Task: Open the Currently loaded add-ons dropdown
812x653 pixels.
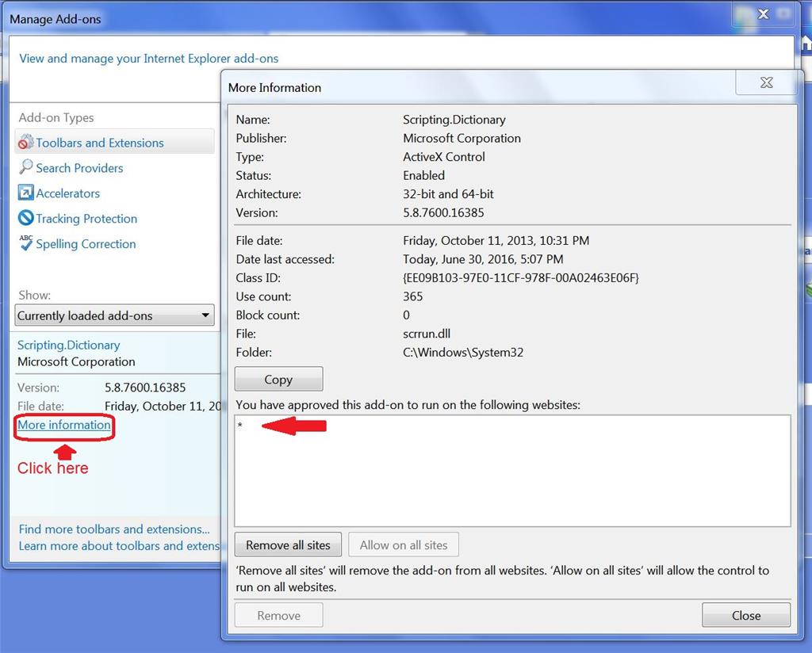Action: tap(114, 315)
